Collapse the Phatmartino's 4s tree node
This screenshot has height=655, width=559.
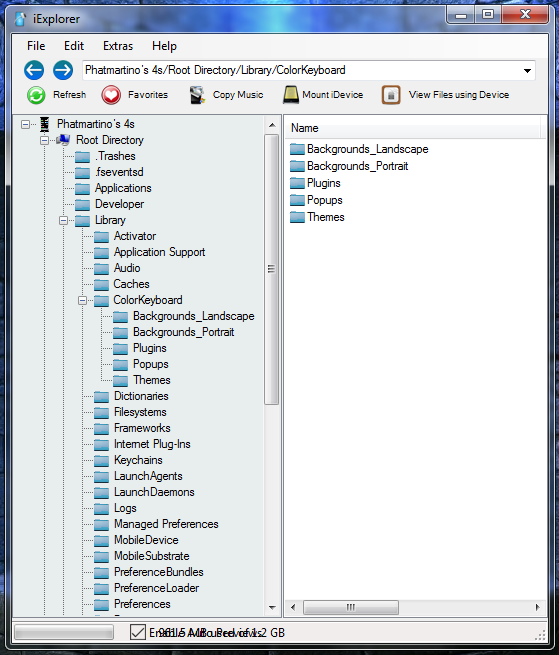(25, 124)
